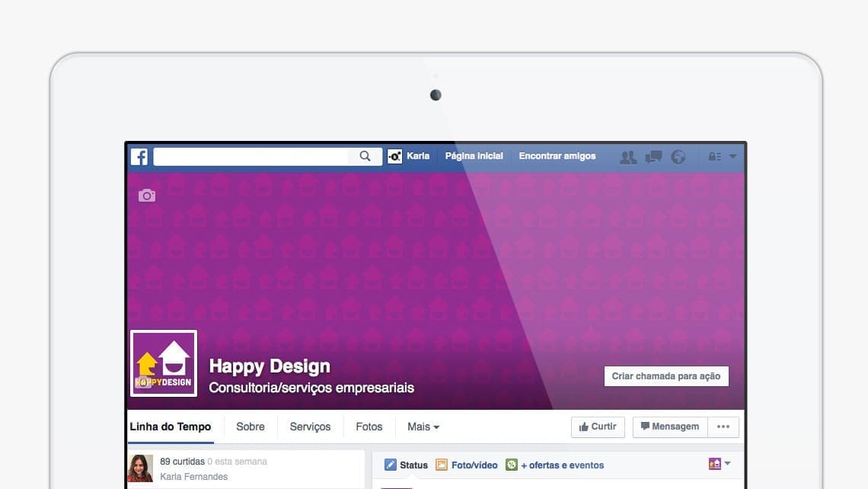
Task: Open Karla's profile link
Action: coord(418,156)
